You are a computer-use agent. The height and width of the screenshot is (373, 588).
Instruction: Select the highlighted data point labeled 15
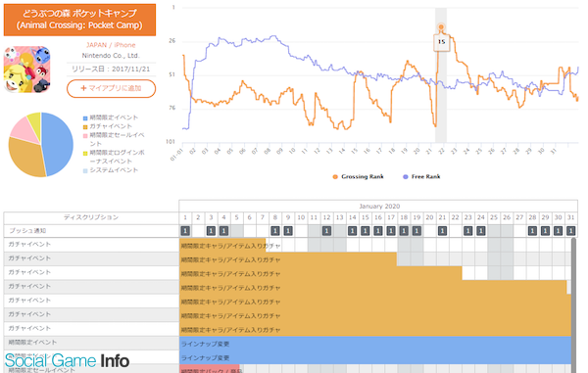click(x=441, y=27)
